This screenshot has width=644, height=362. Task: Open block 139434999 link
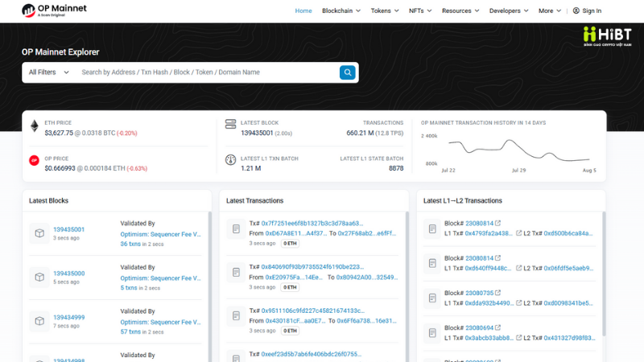pos(68,317)
